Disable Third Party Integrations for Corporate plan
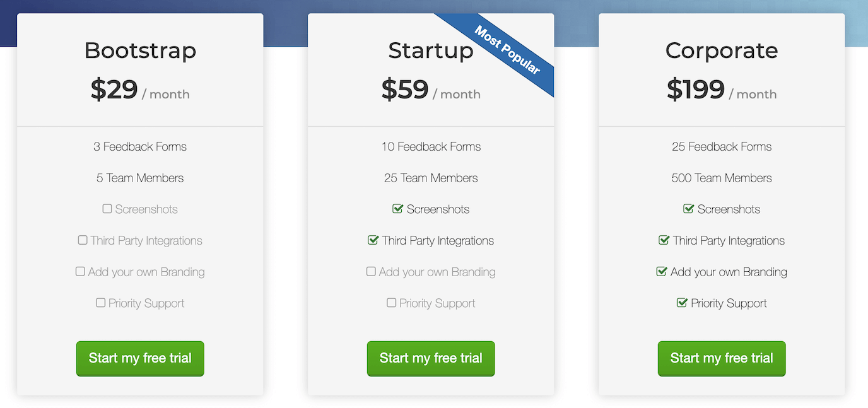 (x=664, y=240)
